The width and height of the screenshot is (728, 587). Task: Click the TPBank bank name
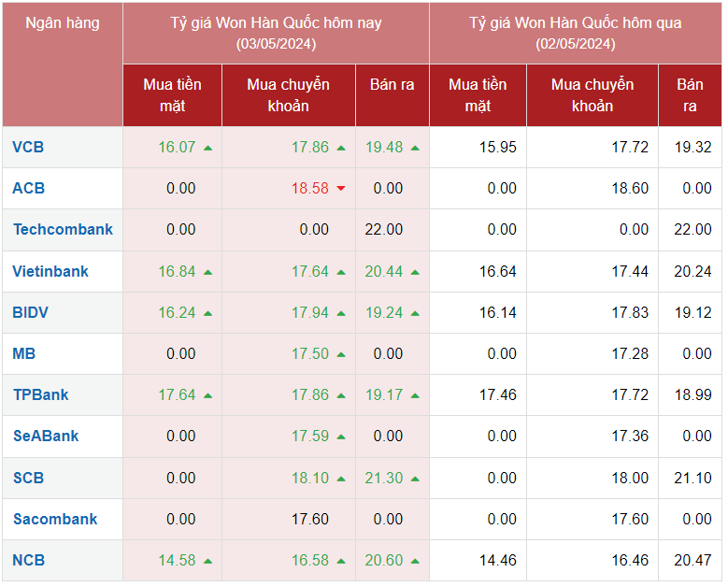(x=40, y=394)
